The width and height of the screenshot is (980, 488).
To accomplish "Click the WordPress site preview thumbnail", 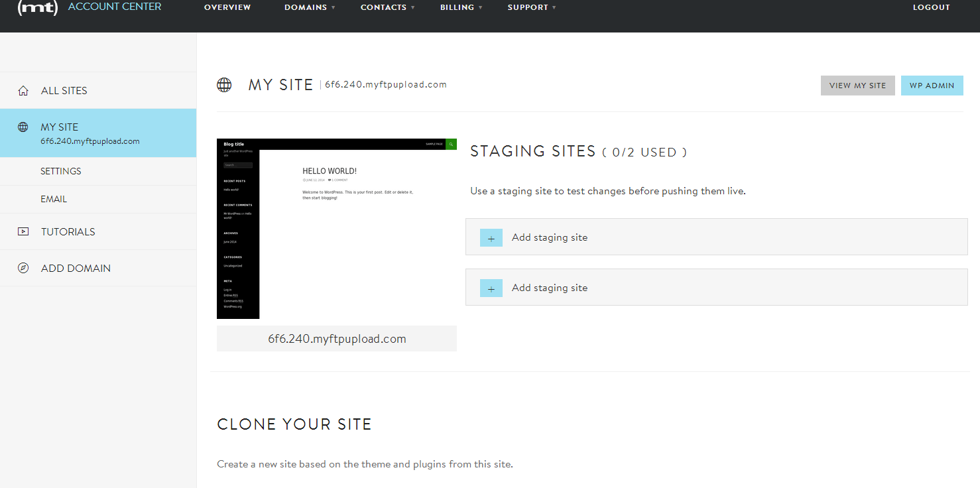I will (337, 229).
